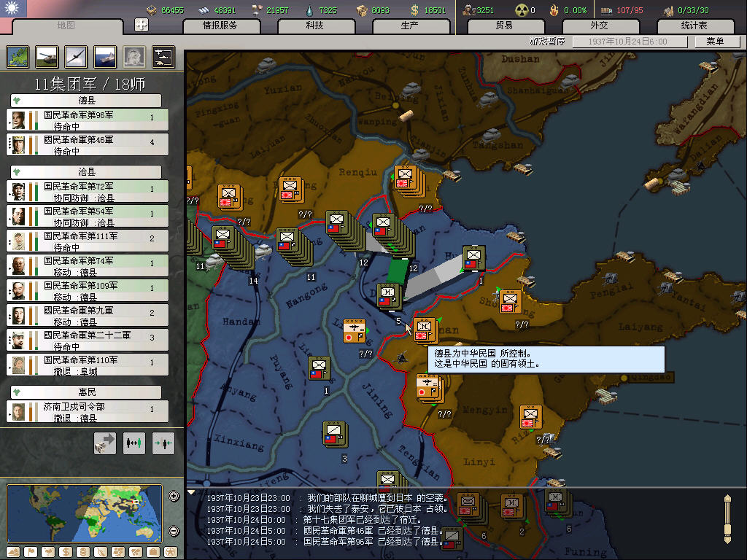Open the combined forces overview icon

[163, 56]
